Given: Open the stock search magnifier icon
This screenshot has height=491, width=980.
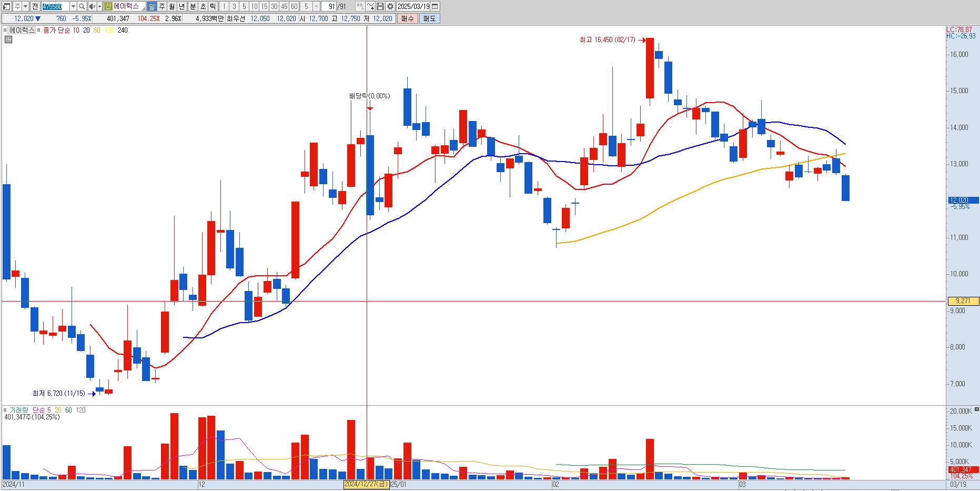Looking at the screenshot, I should click(82, 6).
